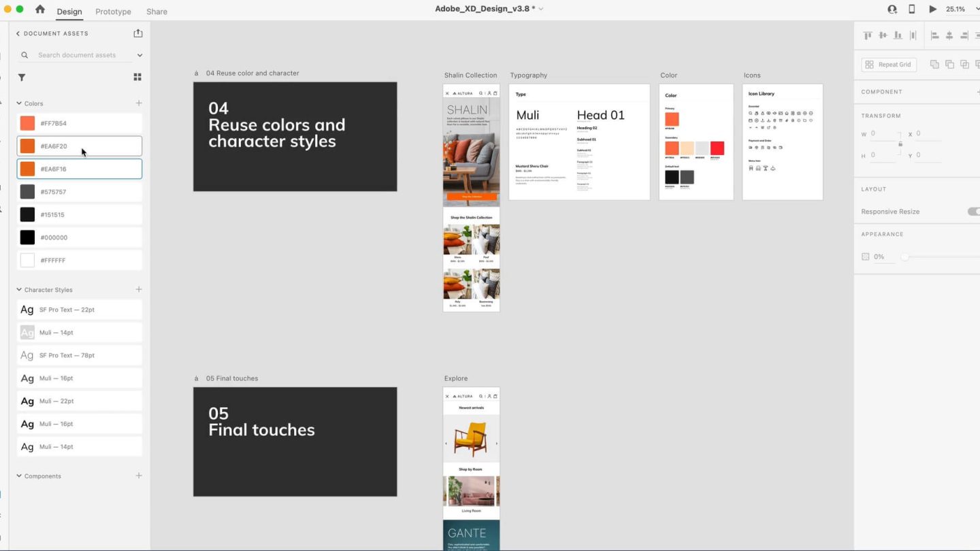Select the Explore artboard title
Screen dimensions: 980x551
coord(456,378)
